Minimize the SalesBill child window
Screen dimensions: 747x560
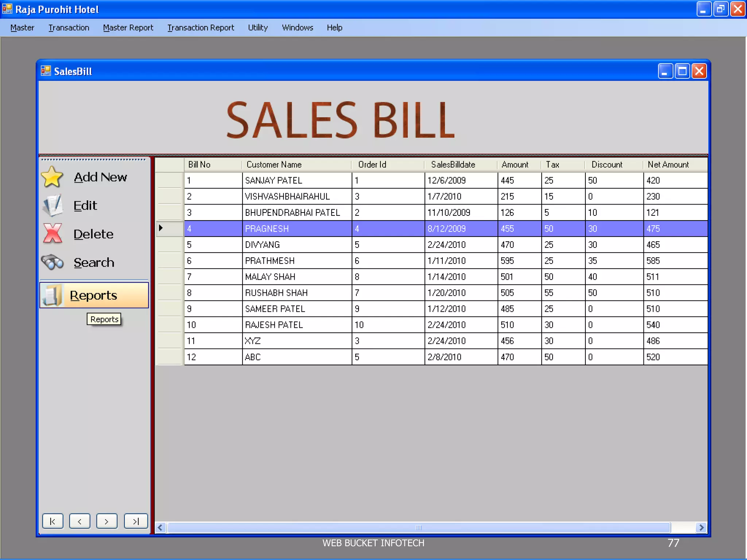point(665,71)
